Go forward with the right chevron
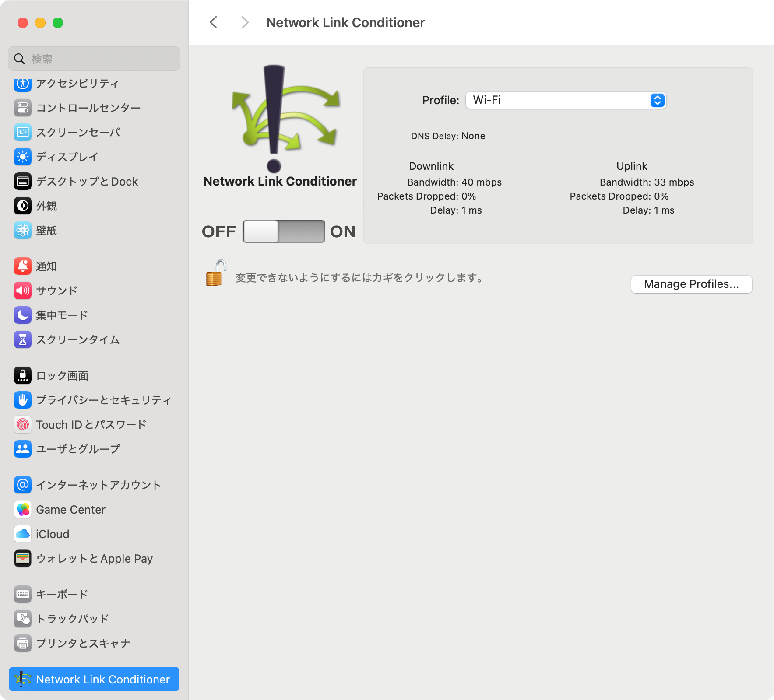Image resolution: width=774 pixels, height=700 pixels. [245, 22]
